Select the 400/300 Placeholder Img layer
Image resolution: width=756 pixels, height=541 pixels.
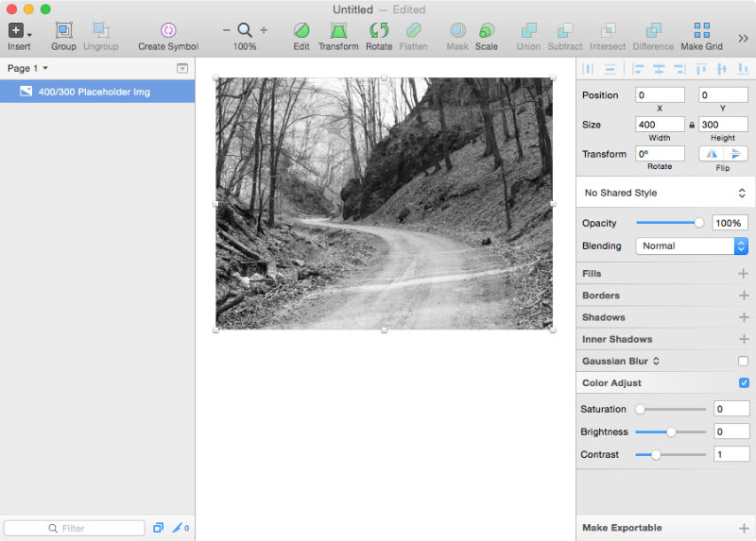click(x=94, y=92)
